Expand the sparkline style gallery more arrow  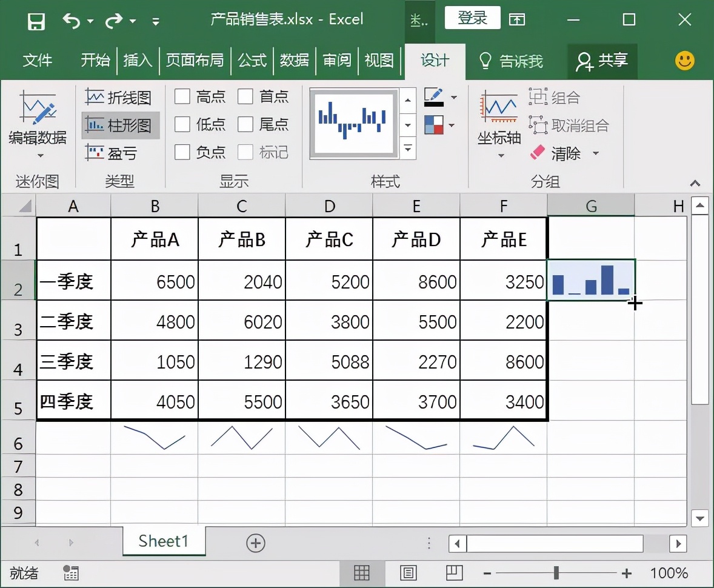click(x=409, y=149)
